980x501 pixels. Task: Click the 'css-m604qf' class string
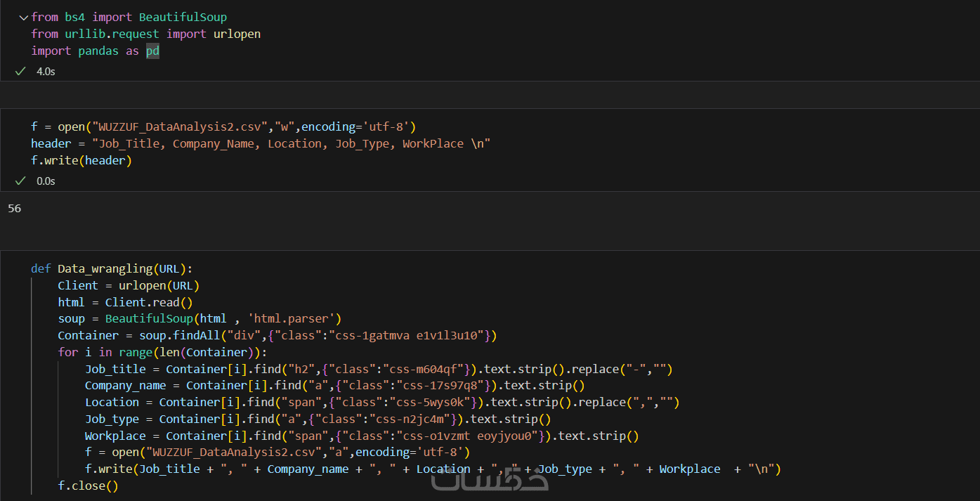click(430, 369)
